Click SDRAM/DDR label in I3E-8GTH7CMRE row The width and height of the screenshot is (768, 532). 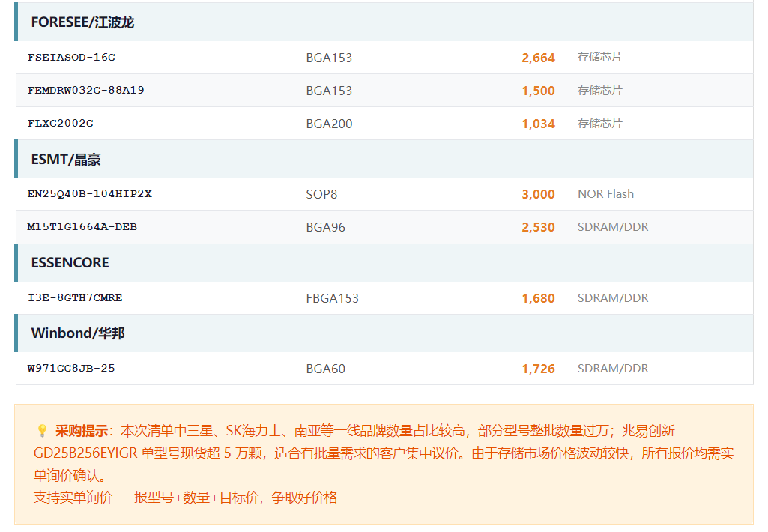tap(613, 297)
